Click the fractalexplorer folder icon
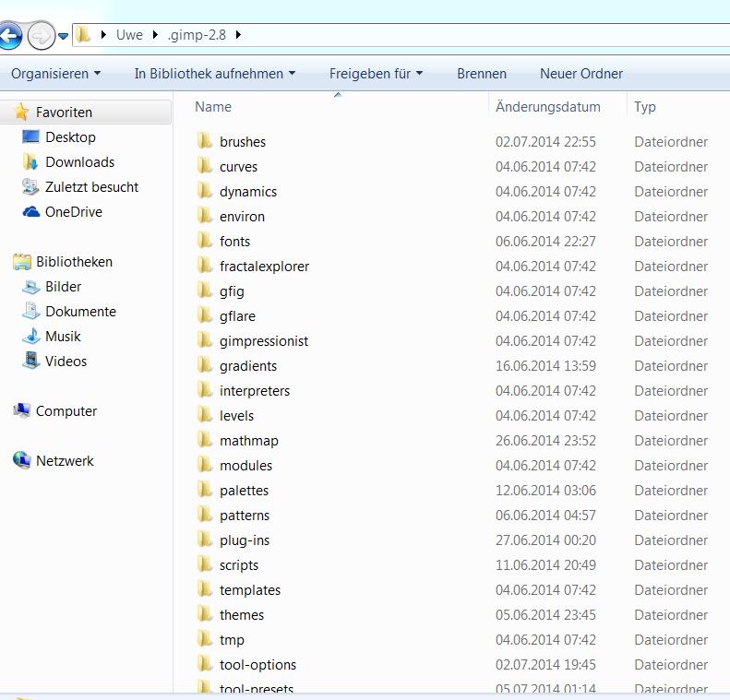The height and width of the screenshot is (700, 730). coord(204,266)
